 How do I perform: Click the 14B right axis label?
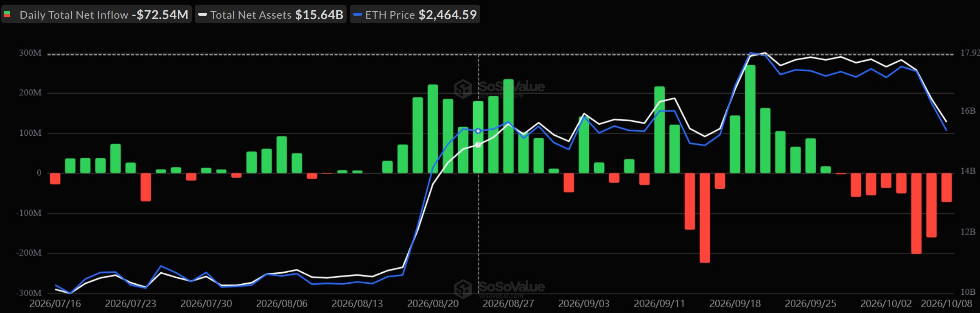tap(968, 171)
